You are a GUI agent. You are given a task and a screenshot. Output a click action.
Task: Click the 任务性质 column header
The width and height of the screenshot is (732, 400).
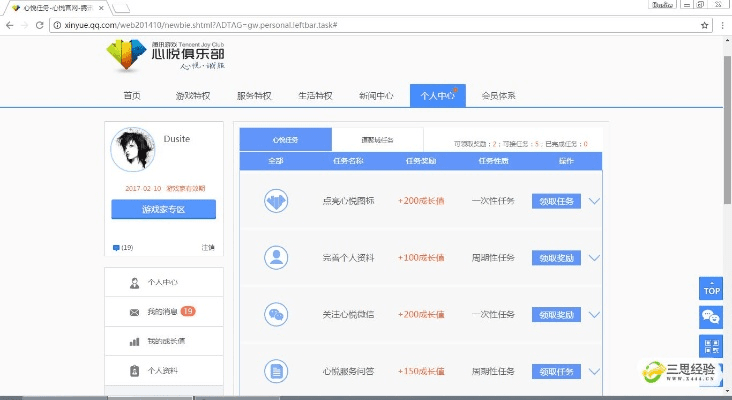click(x=493, y=161)
